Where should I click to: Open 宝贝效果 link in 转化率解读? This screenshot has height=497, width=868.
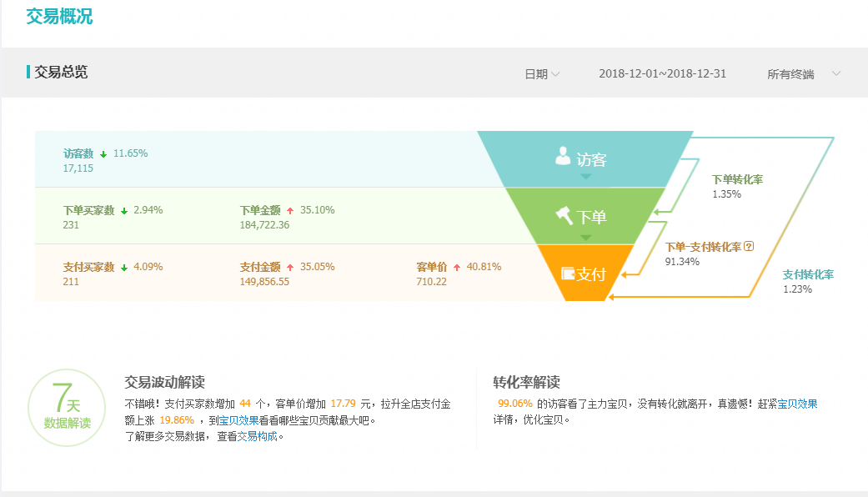click(797, 404)
